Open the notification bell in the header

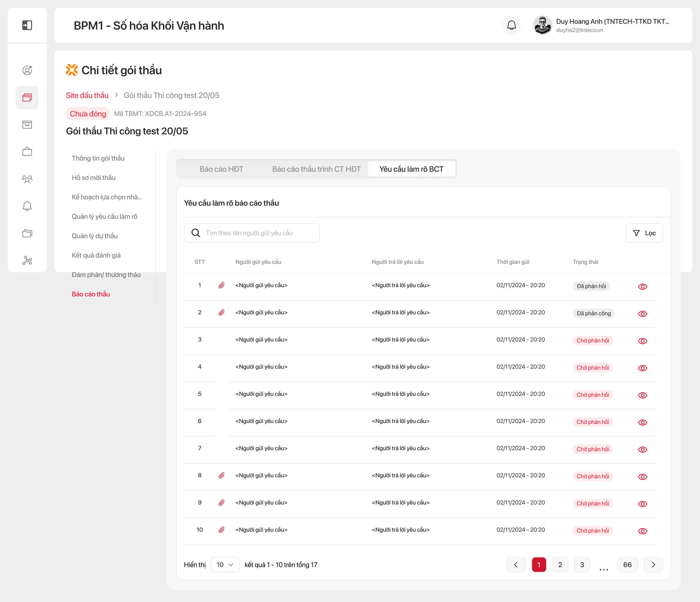[511, 25]
